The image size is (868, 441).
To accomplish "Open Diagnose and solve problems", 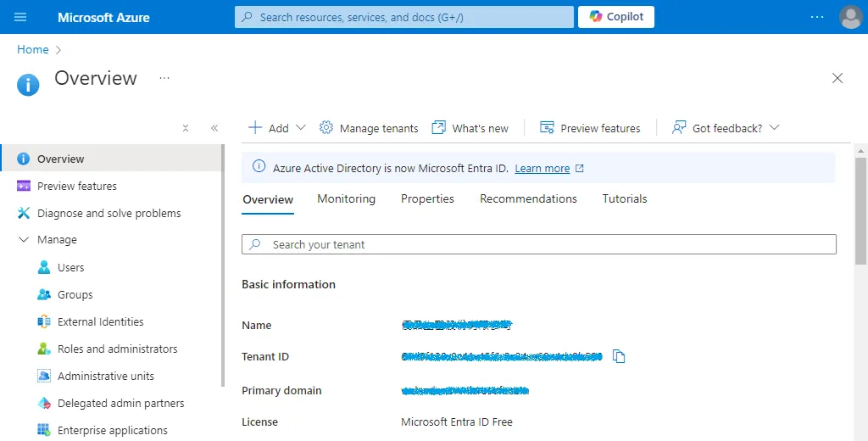I will [111, 214].
